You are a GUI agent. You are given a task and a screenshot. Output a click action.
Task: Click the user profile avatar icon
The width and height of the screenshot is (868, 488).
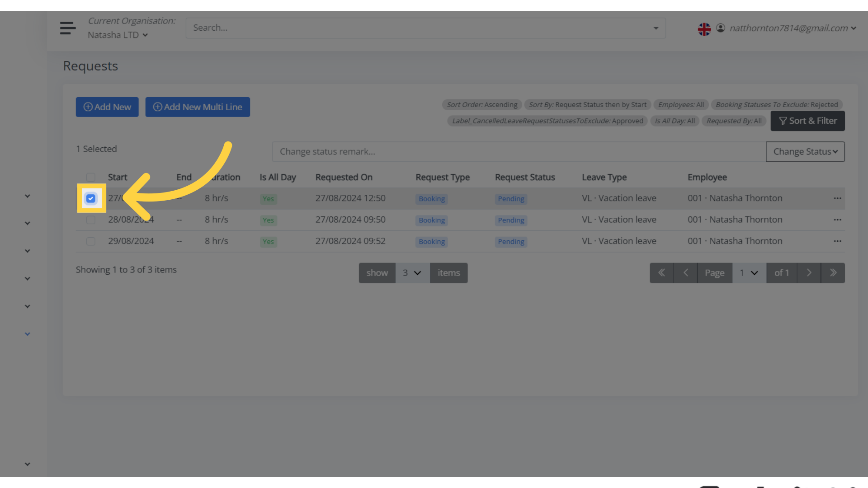(x=721, y=28)
